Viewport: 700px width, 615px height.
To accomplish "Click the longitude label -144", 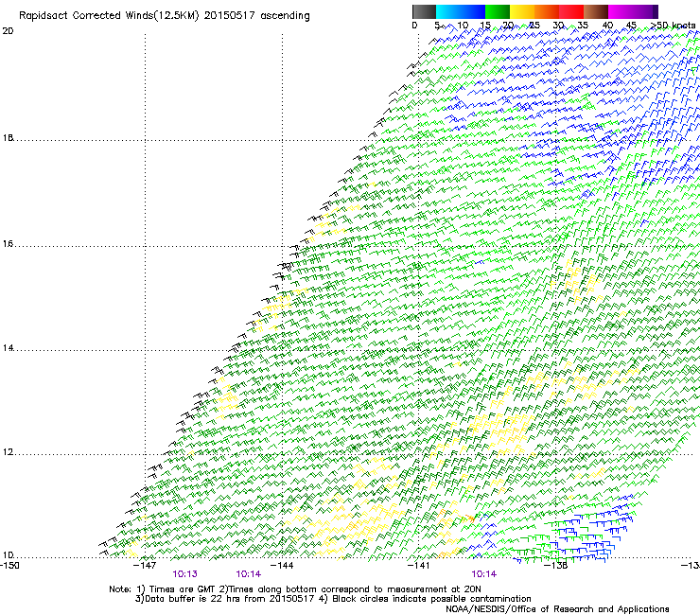I will coord(283,566).
